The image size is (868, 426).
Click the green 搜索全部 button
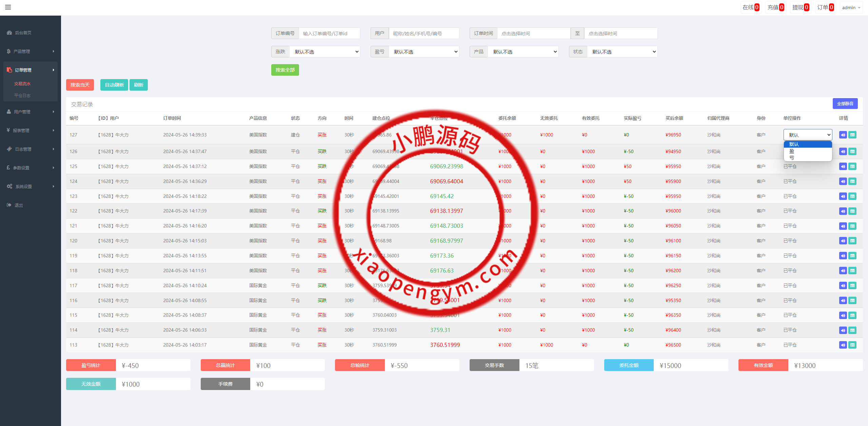point(285,70)
